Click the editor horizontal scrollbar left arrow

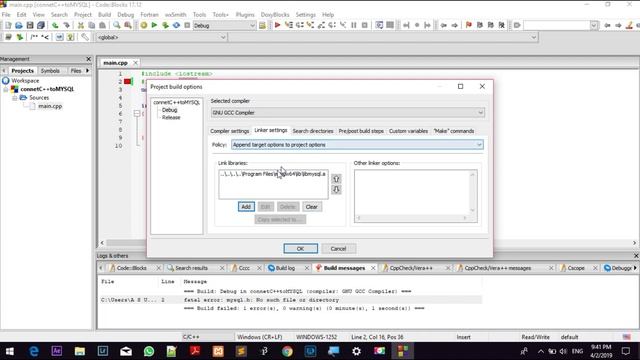(x=102, y=243)
